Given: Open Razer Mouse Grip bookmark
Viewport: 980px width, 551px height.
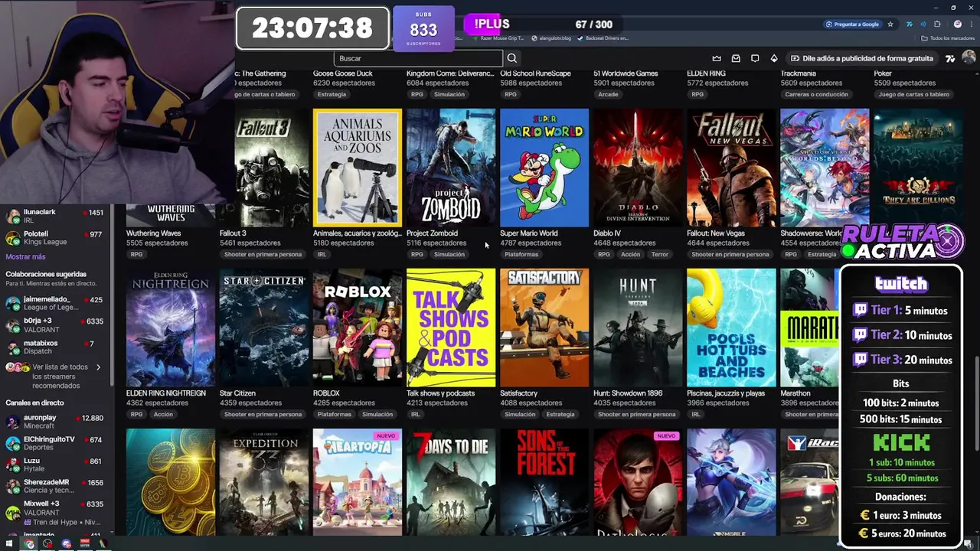Looking at the screenshot, I should (x=498, y=38).
